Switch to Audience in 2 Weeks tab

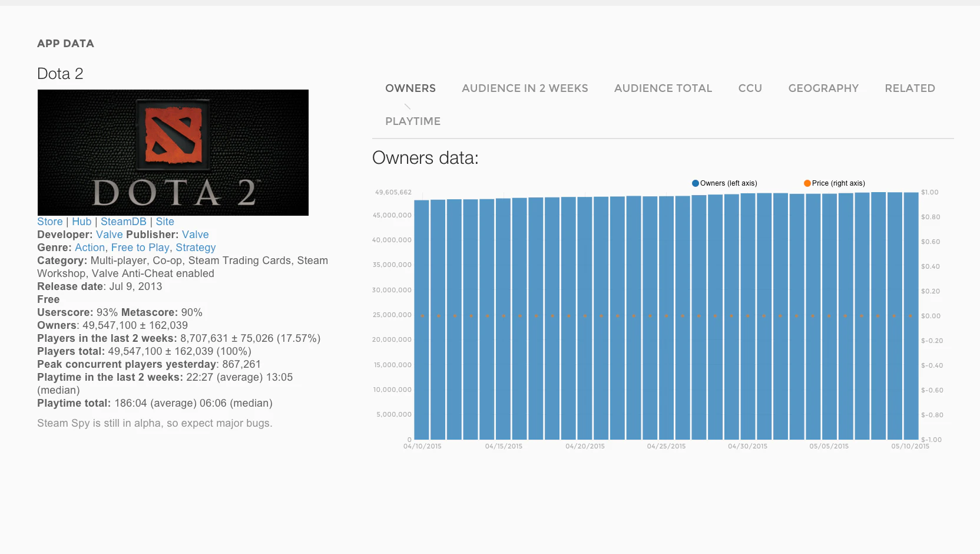525,88
